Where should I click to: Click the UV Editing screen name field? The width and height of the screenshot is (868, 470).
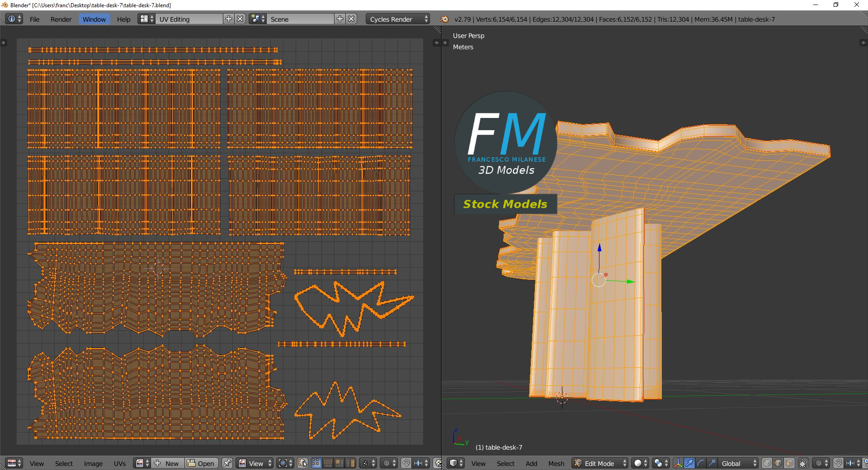(x=190, y=19)
